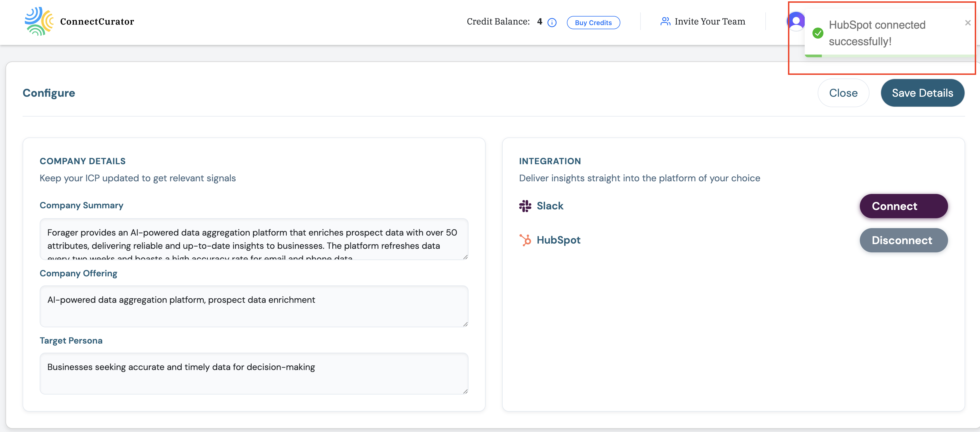Click Invite Your Team
980x432 pixels.
[x=710, y=21]
